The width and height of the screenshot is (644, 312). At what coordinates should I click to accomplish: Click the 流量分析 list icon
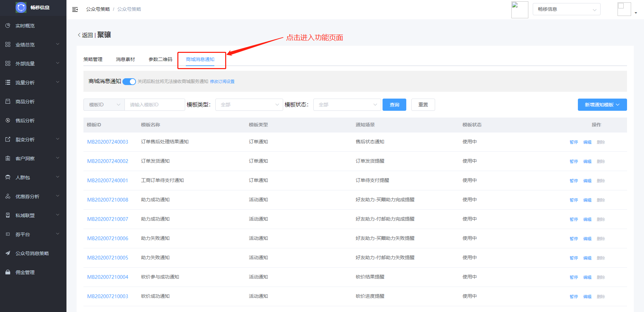[8, 83]
